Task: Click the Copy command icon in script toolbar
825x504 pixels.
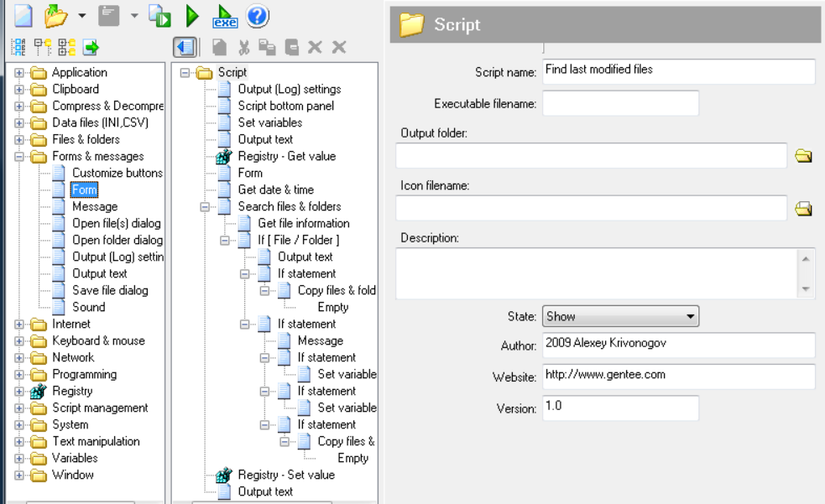Action: (219, 47)
